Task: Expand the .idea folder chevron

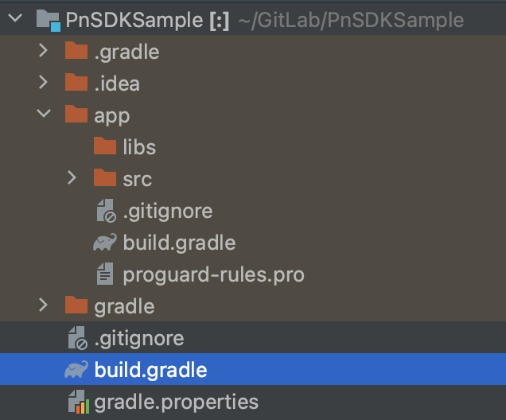Action: (43, 82)
